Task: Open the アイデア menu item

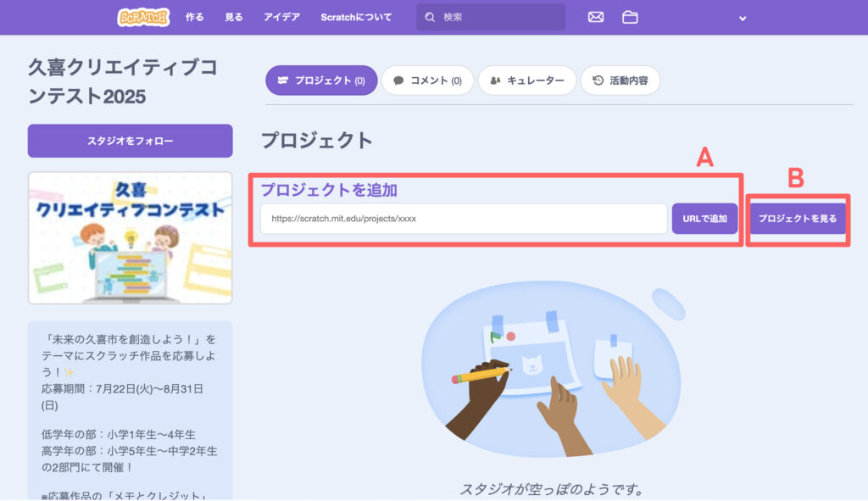Action: [281, 17]
